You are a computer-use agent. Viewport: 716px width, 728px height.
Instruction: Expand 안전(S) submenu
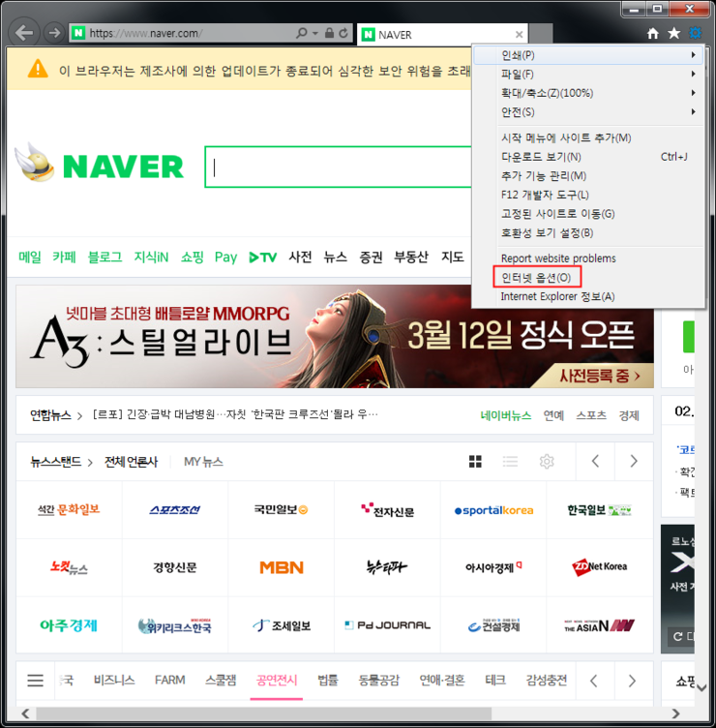coord(588,112)
